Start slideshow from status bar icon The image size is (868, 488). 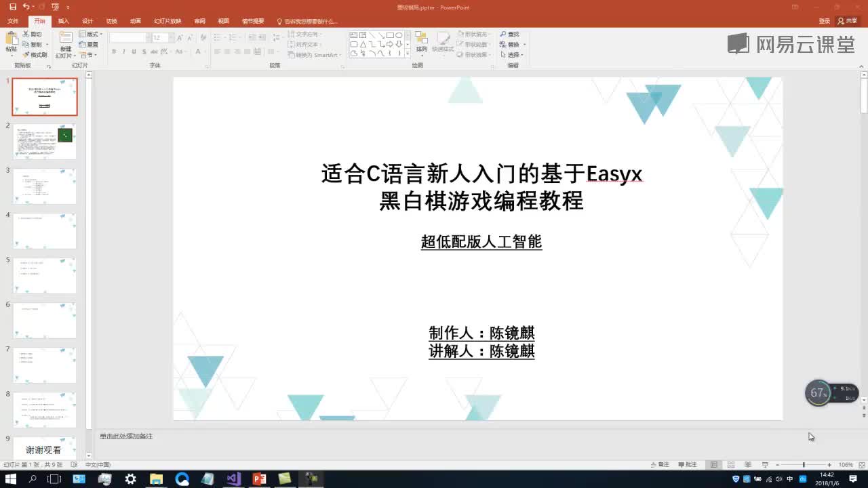pyautogui.click(x=765, y=465)
